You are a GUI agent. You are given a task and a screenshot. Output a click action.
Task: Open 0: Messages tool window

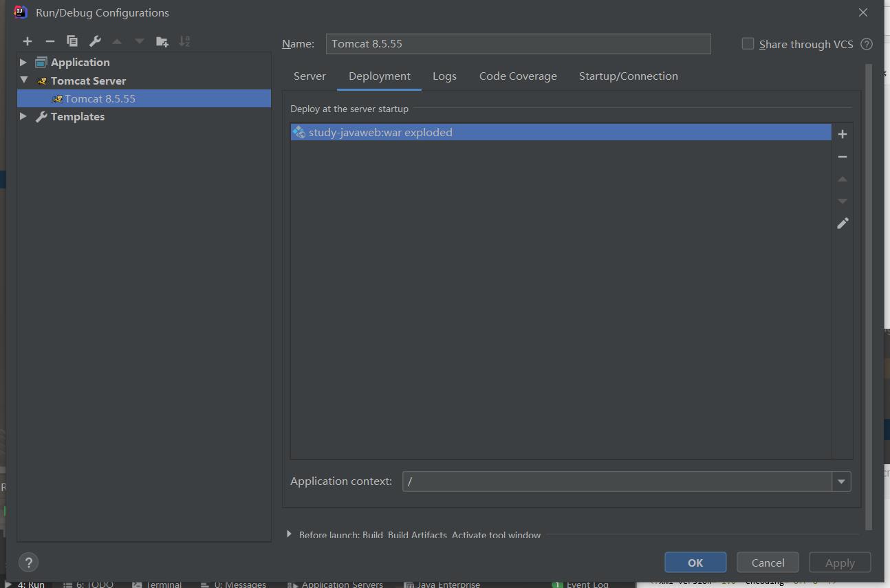click(233, 584)
